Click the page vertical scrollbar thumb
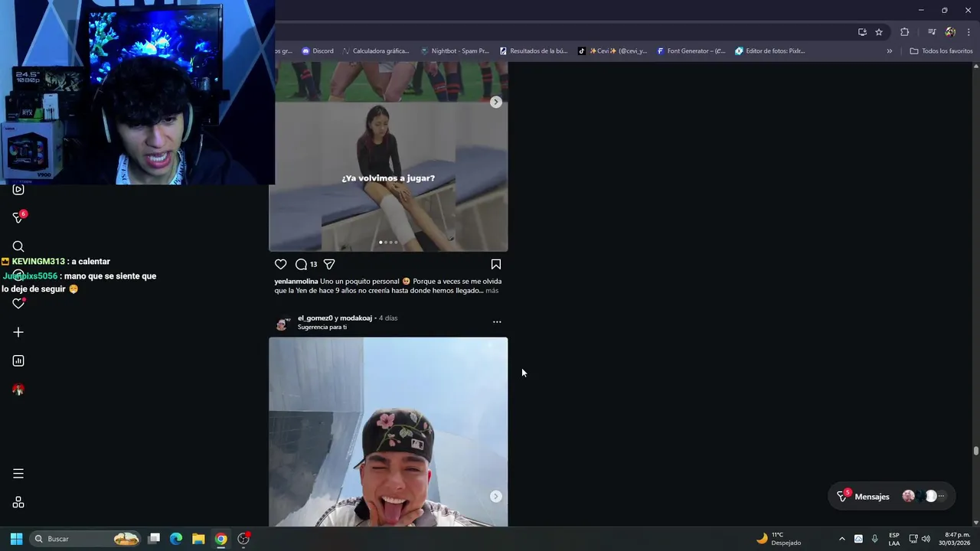 (976, 452)
